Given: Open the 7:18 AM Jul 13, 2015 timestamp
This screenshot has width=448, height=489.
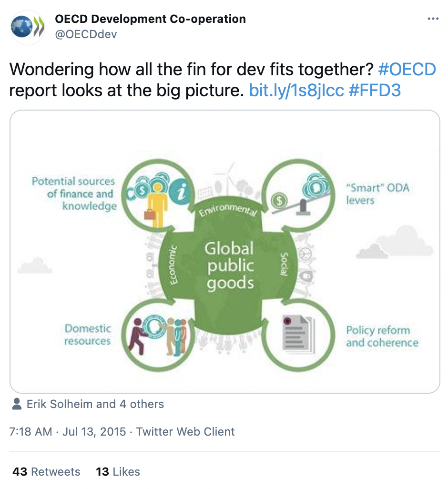Looking at the screenshot, I should pyautogui.click(x=68, y=432).
